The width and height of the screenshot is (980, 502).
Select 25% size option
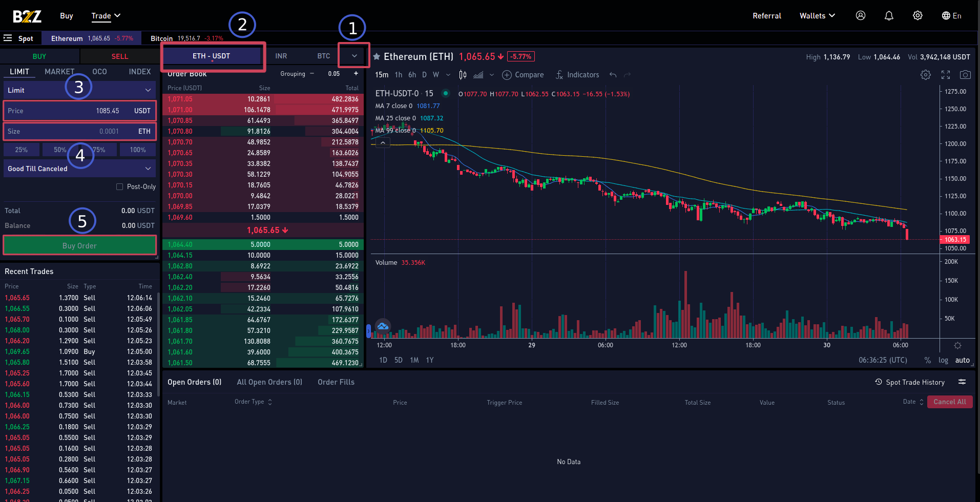coord(22,150)
